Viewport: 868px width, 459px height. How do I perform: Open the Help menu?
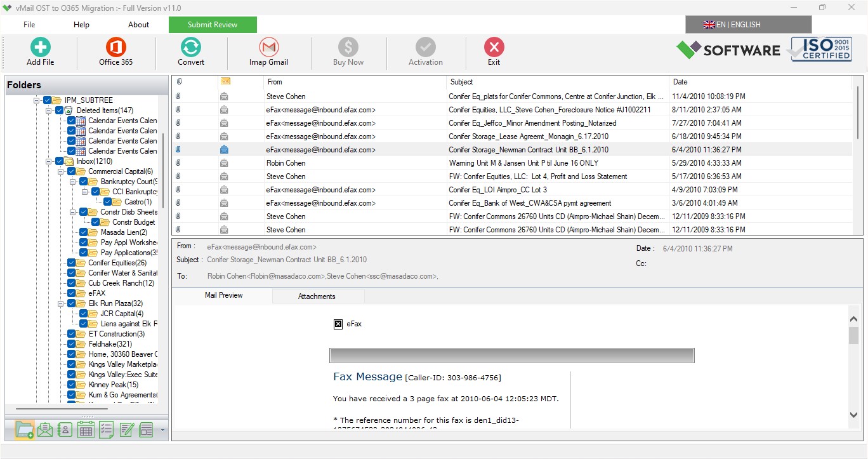[x=81, y=25]
